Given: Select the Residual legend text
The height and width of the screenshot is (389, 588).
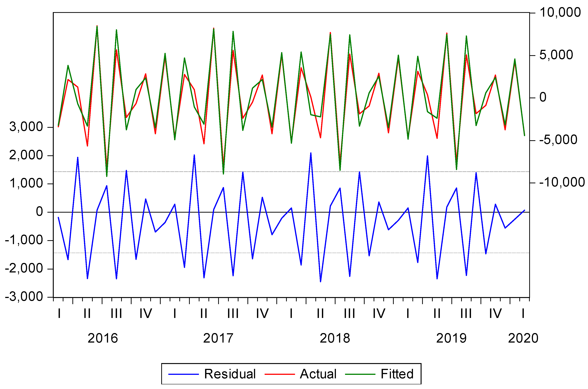Looking at the screenshot, I should 230,374.
